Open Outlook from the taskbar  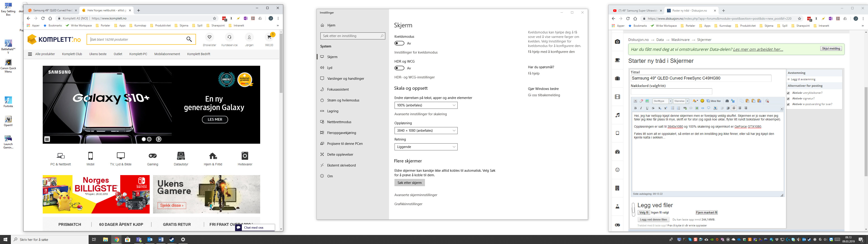click(x=150, y=240)
